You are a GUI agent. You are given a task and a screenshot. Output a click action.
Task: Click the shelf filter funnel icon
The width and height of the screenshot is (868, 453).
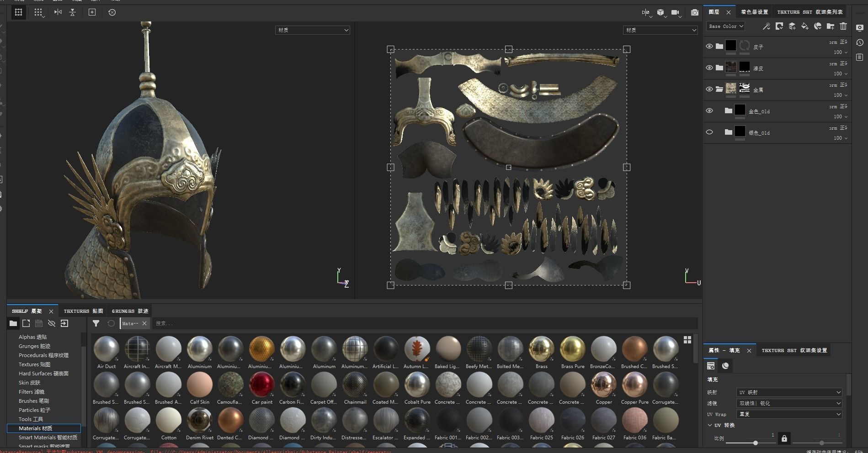coord(96,323)
